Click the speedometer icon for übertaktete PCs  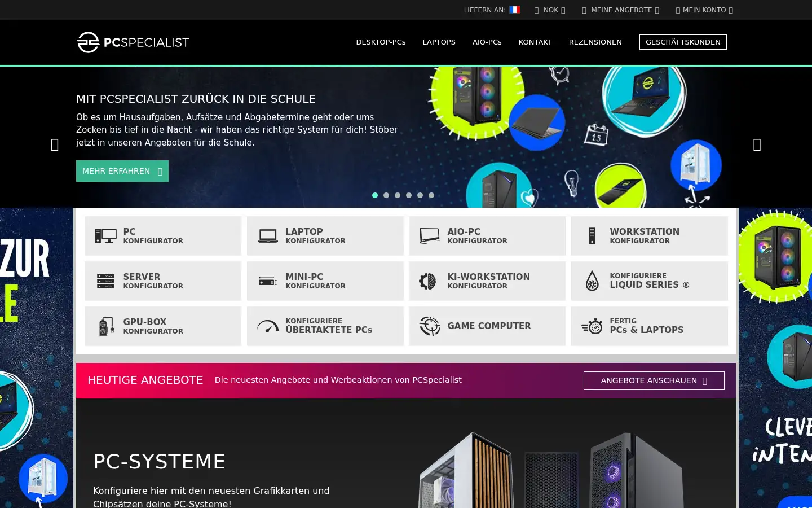pyautogui.click(x=268, y=326)
